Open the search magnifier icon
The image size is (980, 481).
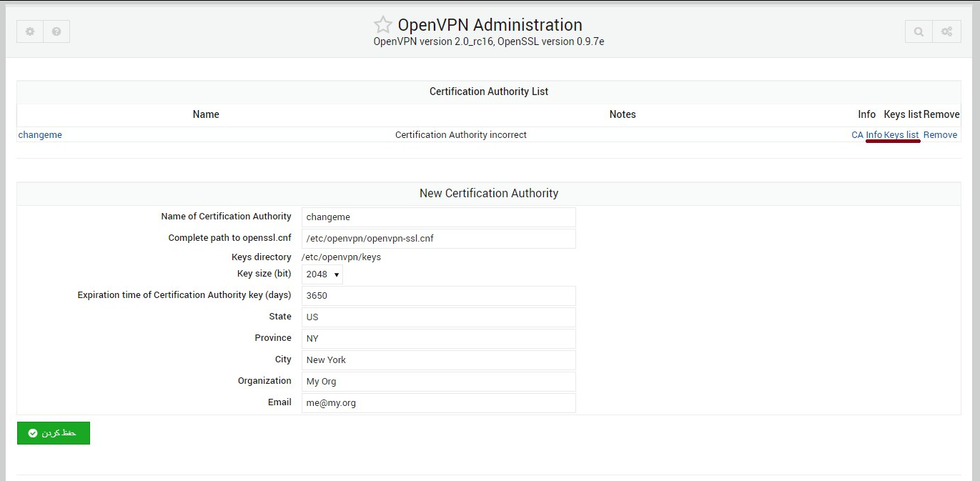919,31
